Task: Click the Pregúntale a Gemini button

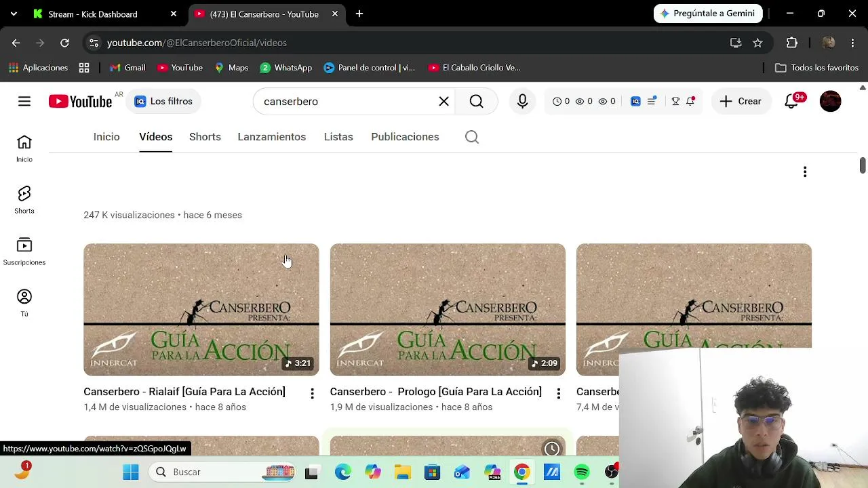Action: pos(707,14)
